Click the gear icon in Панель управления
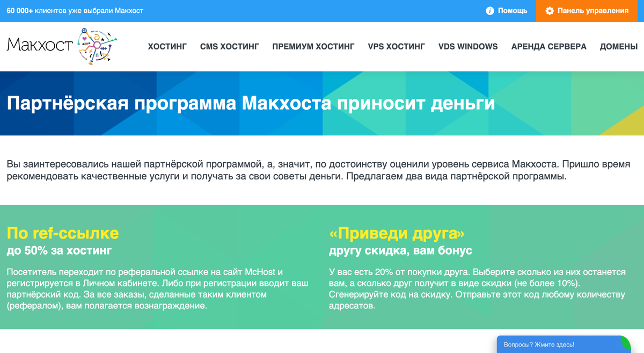The height and width of the screenshot is (353, 644). [549, 11]
